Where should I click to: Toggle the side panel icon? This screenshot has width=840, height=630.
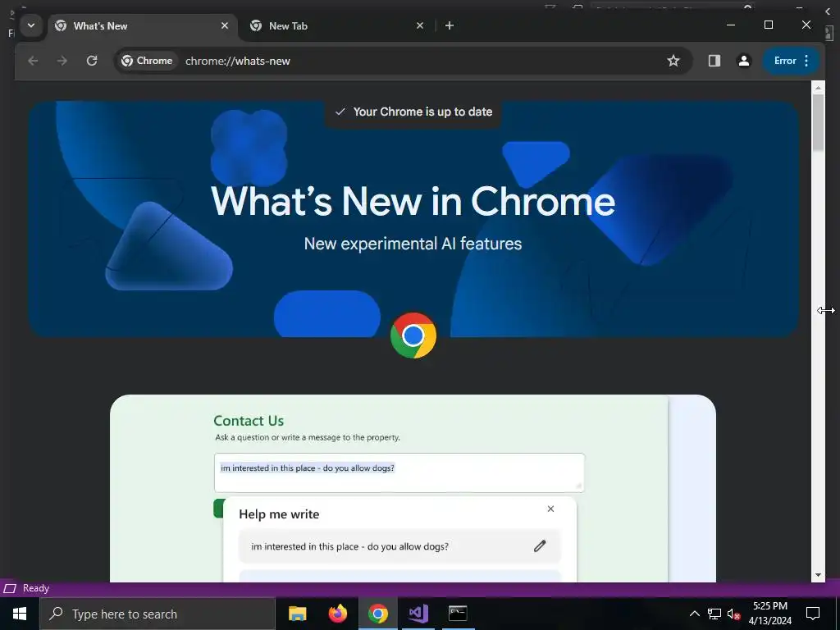[x=714, y=61]
